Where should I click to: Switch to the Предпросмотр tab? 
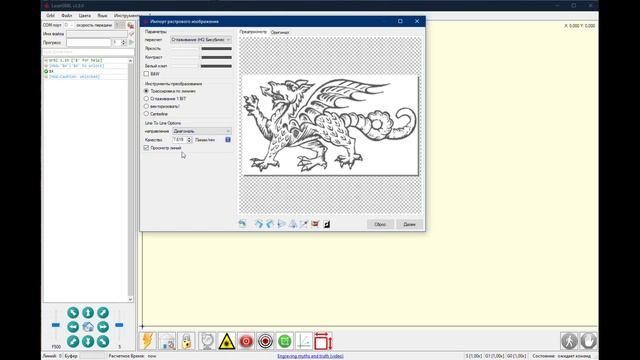coord(253,32)
